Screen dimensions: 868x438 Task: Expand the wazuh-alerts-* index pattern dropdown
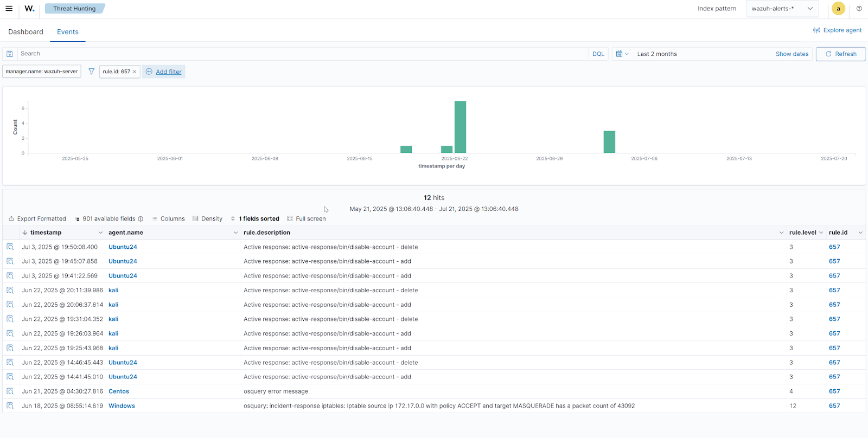pos(782,9)
